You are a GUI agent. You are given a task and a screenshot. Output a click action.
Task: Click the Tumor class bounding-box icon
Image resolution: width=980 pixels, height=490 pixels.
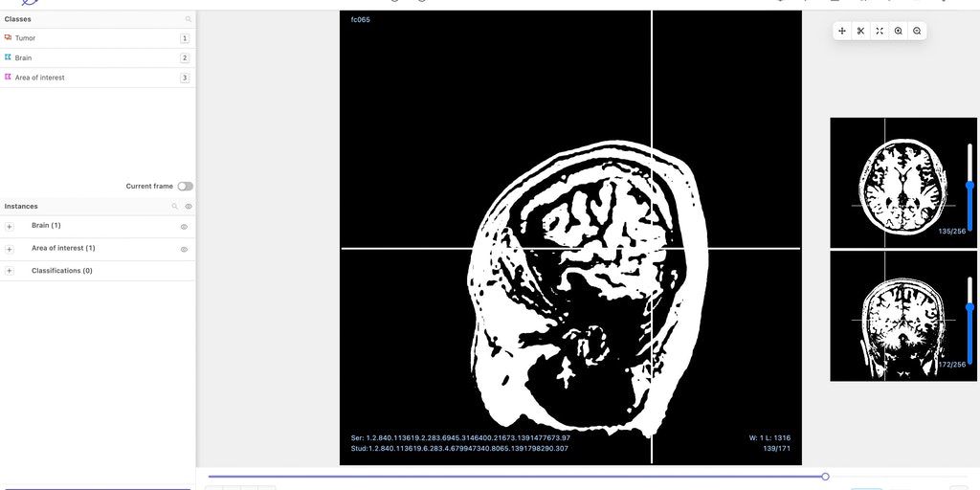(x=8, y=37)
